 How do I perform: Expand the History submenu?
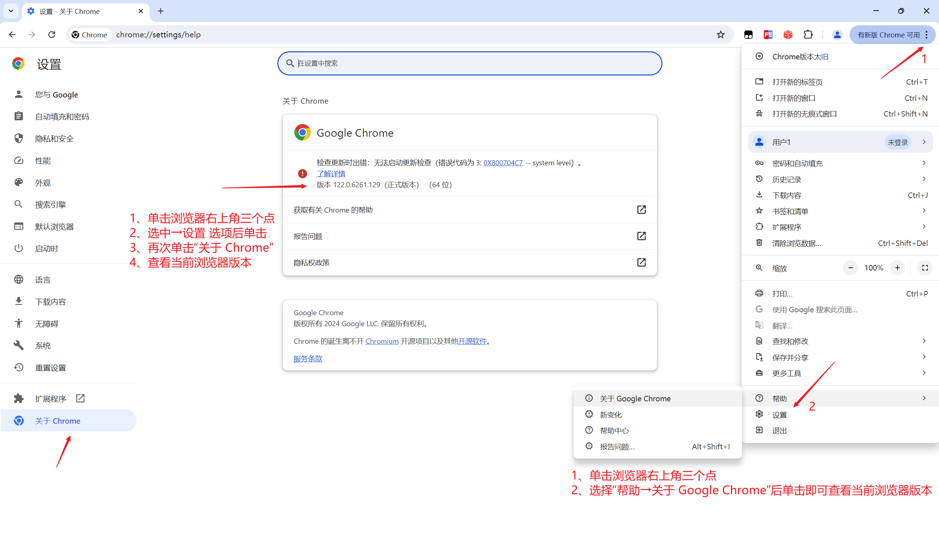click(840, 179)
